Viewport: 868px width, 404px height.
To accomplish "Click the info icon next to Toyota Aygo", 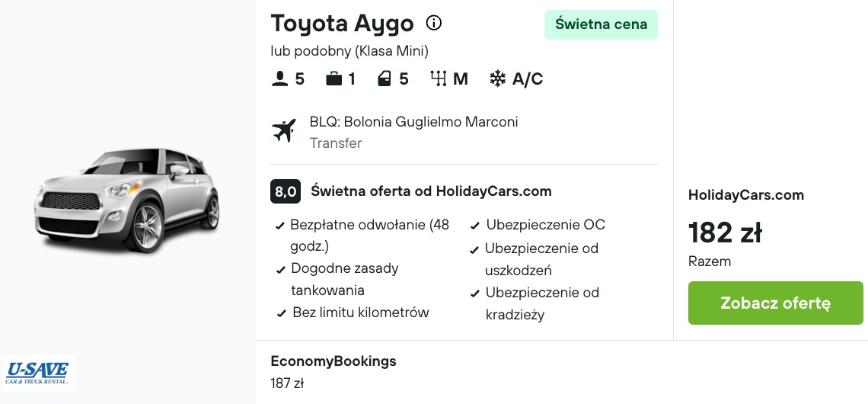I will click(x=434, y=24).
